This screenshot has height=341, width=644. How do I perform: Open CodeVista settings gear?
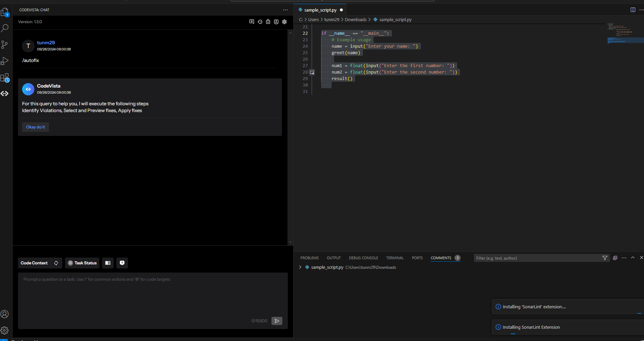[x=284, y=22]
